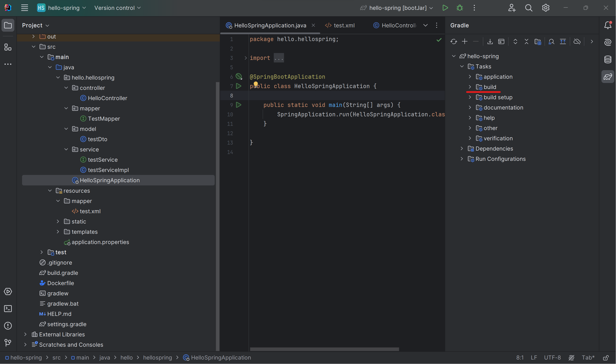Click the editor horizontal scrollbar
Screen dimensions: 616x364
click(324, 349)
